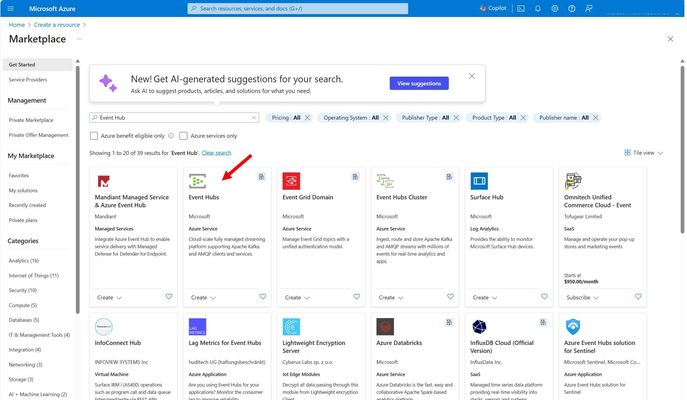Click the Lightweight Encryption Server icon

click(291, 327)
